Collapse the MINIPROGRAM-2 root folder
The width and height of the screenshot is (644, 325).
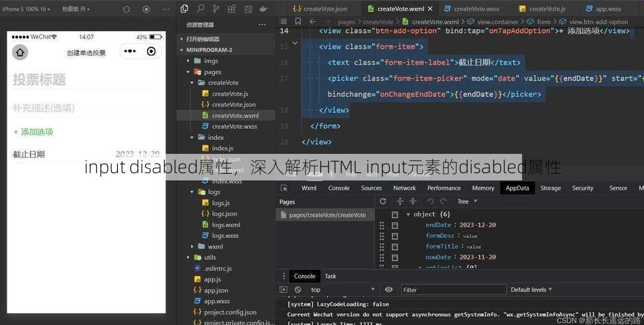pyautogui.click(x=182, y=50)
